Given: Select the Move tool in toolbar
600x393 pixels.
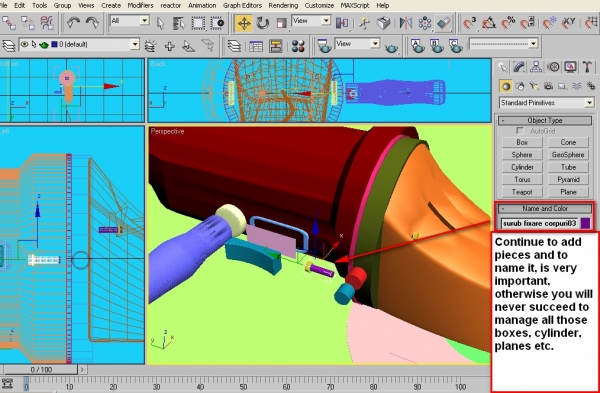Looking at the screenshot, I should (x=243, y=23).
